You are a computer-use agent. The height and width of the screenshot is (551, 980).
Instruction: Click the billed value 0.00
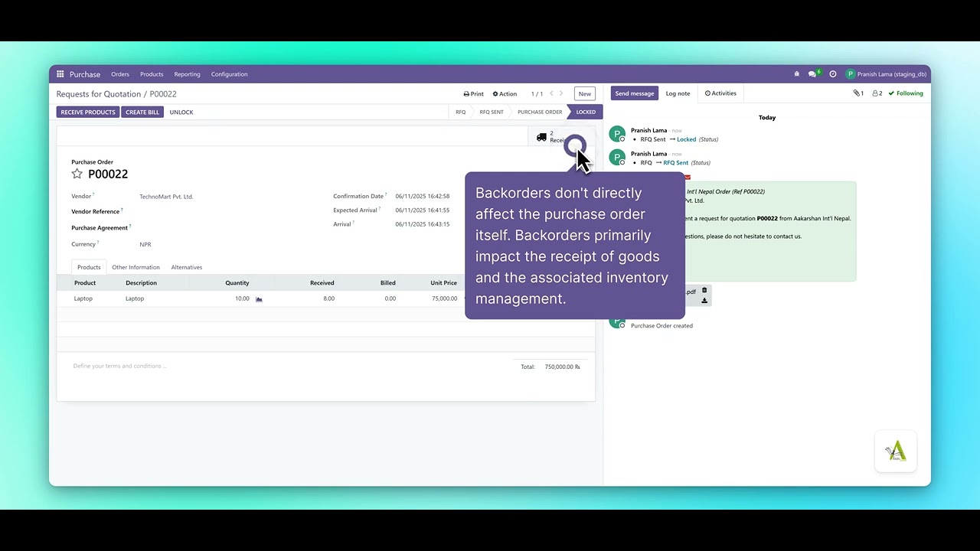click(390, 298)
